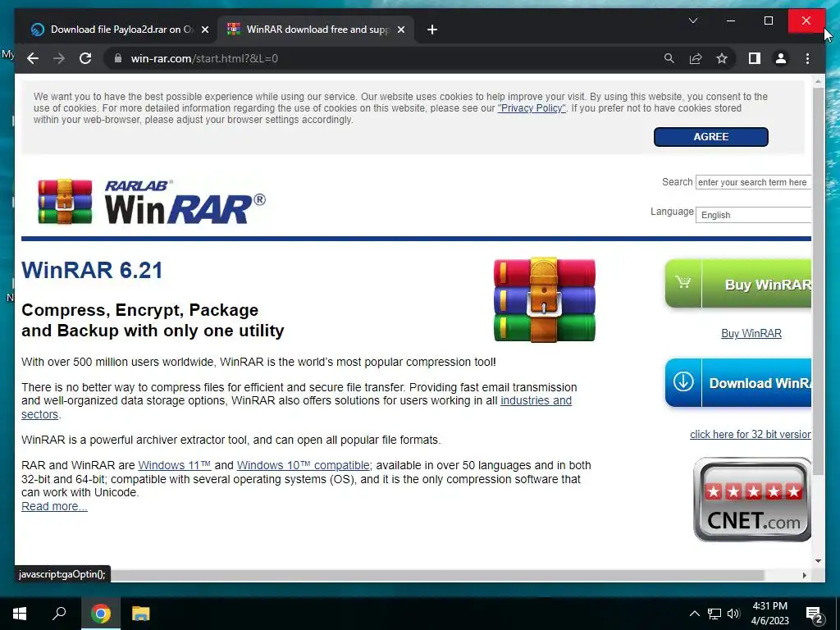Click the horizontal scroll right arrow
Screen dimensions: 840x630
(x=804, y=575)
